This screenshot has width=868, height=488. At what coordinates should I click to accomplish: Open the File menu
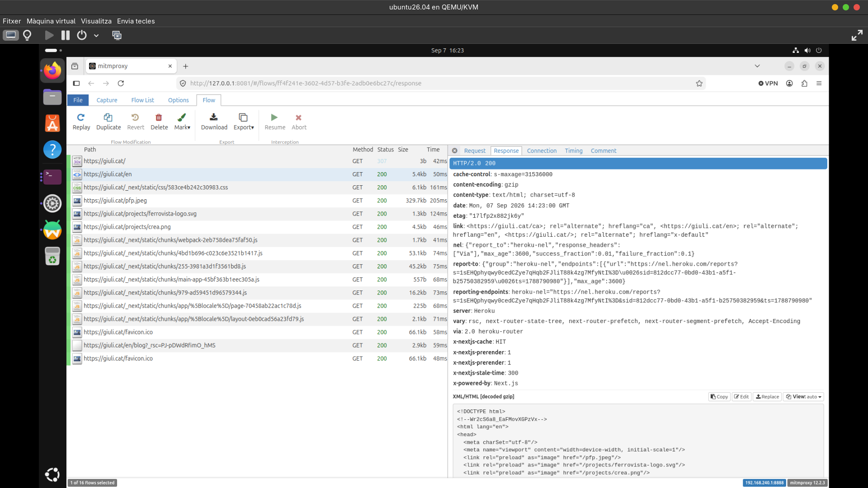pyautogui.click(x=78, y=100)
